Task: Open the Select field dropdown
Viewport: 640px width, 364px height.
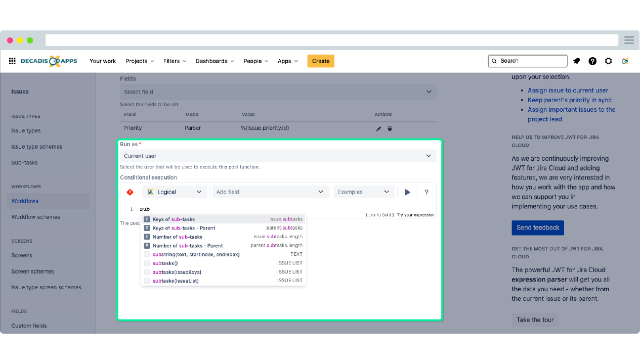Action: coord(278,92)
